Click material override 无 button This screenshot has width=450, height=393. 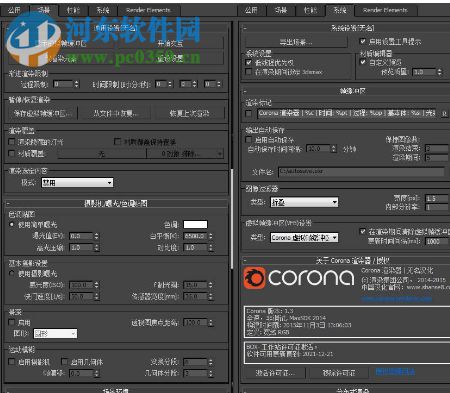pos(102,154)
